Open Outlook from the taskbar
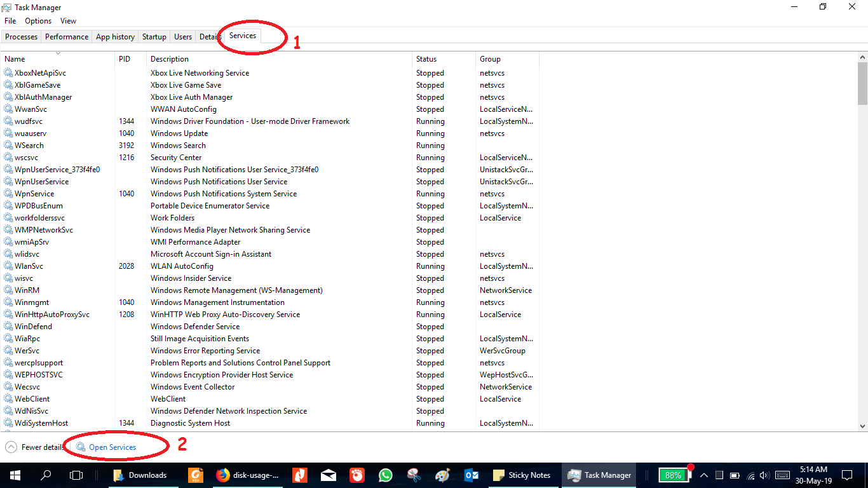 (471, 475)
